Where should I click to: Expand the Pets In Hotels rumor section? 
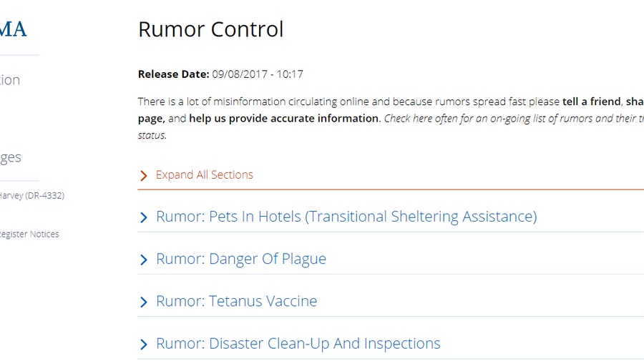(346, 216)
